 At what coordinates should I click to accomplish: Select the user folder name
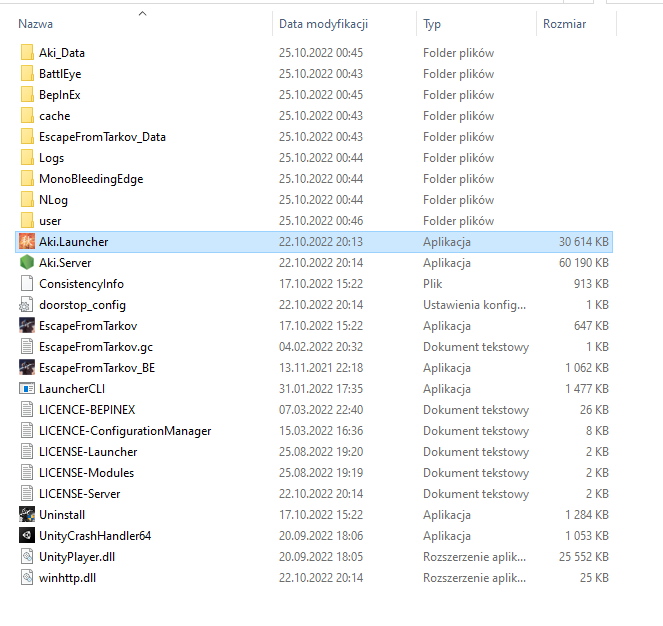50,221
